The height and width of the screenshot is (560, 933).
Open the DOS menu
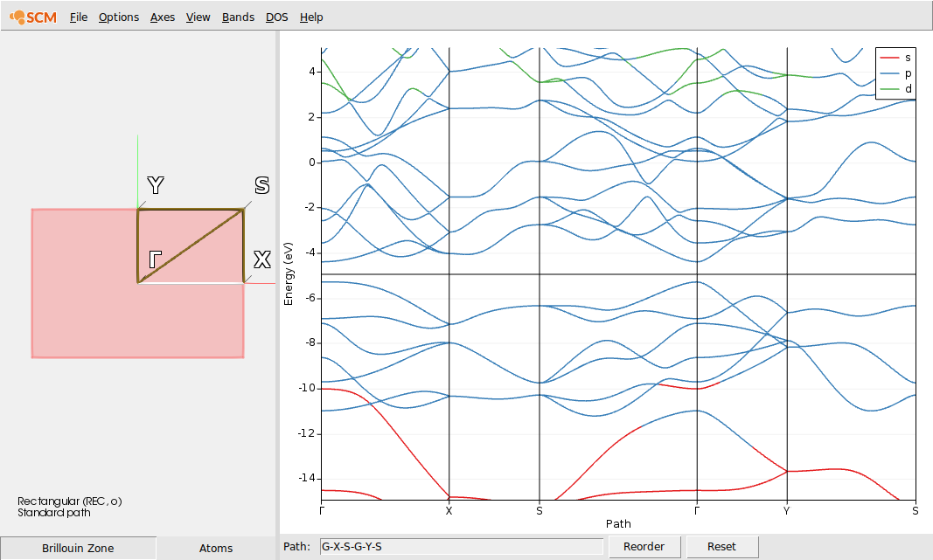(x=276, y=17)
